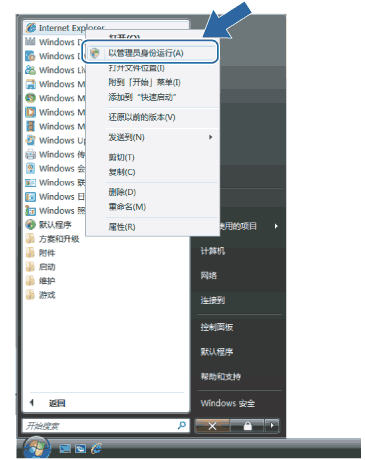Expand the 维护 maintenance folder

pyautogui.click(x=40, y=281)
